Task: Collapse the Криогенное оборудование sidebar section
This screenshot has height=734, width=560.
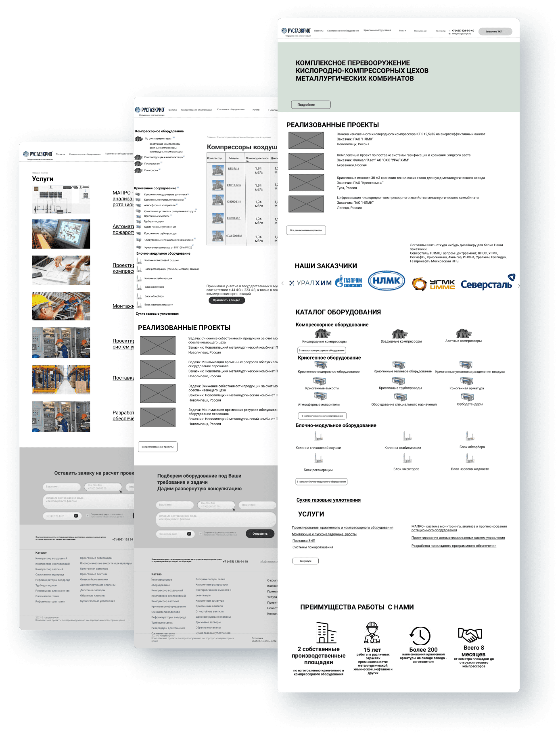Action: pyautogui.click(x=178, y=188)
